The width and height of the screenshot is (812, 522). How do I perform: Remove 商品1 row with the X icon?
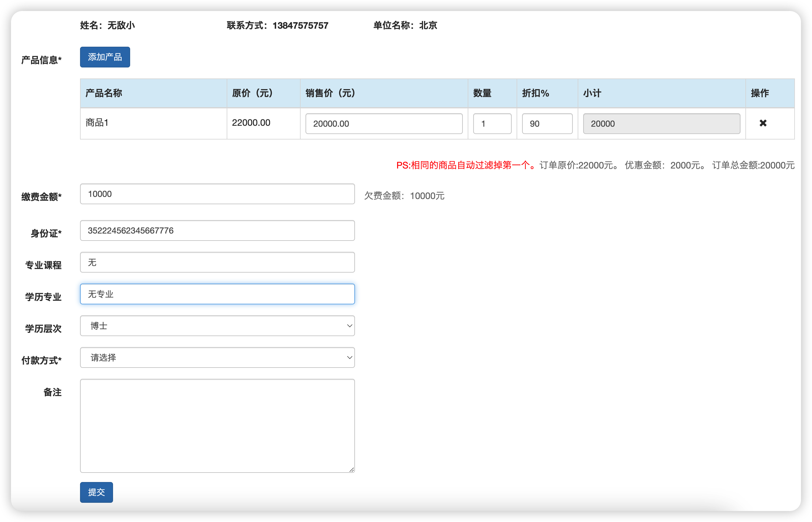(x=763, y=123)
